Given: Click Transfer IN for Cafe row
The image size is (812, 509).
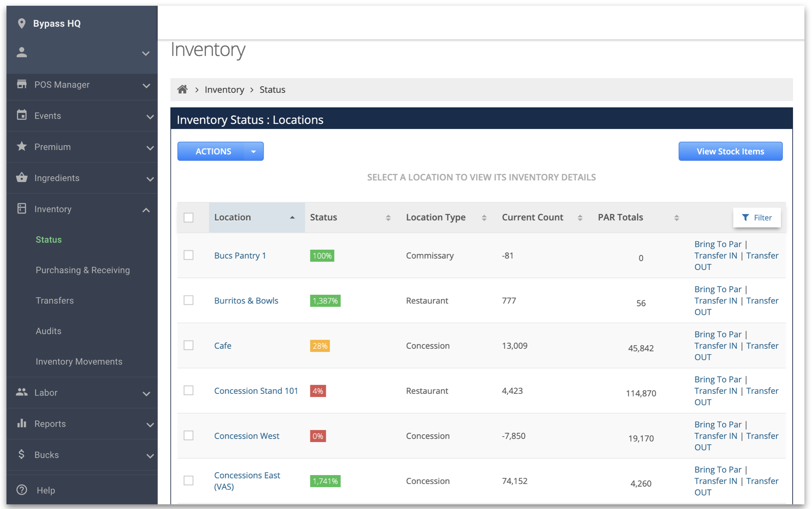Looking at the screenshot, I should (x=715, y=346).
